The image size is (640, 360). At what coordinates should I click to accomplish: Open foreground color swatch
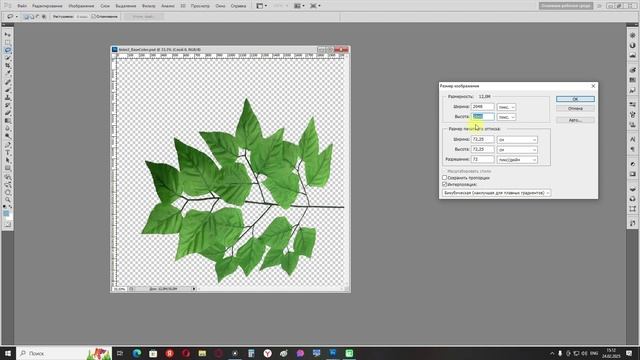(x=6, y=214)
